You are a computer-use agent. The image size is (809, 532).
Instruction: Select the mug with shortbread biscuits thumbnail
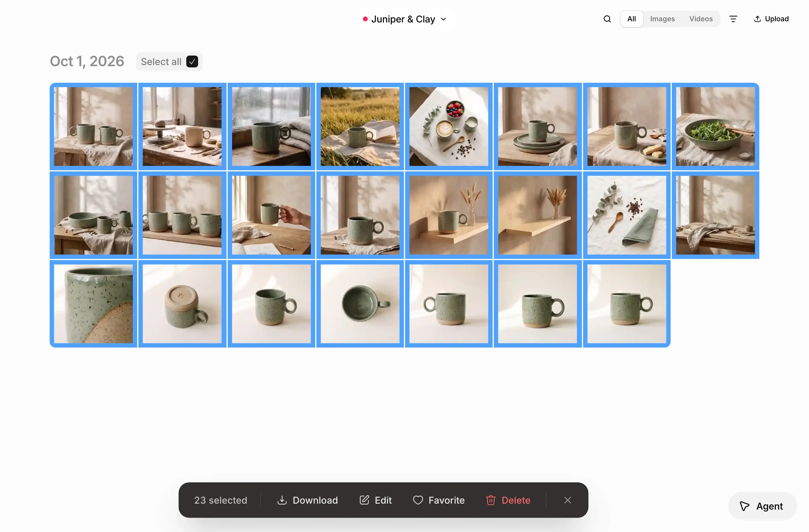coord(627,126)
